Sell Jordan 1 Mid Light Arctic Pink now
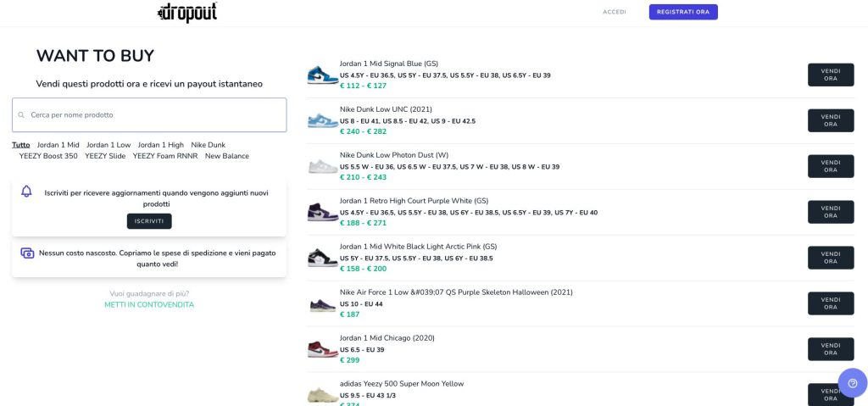The height and width of the screenshot is (406, 868). point(831,258)
